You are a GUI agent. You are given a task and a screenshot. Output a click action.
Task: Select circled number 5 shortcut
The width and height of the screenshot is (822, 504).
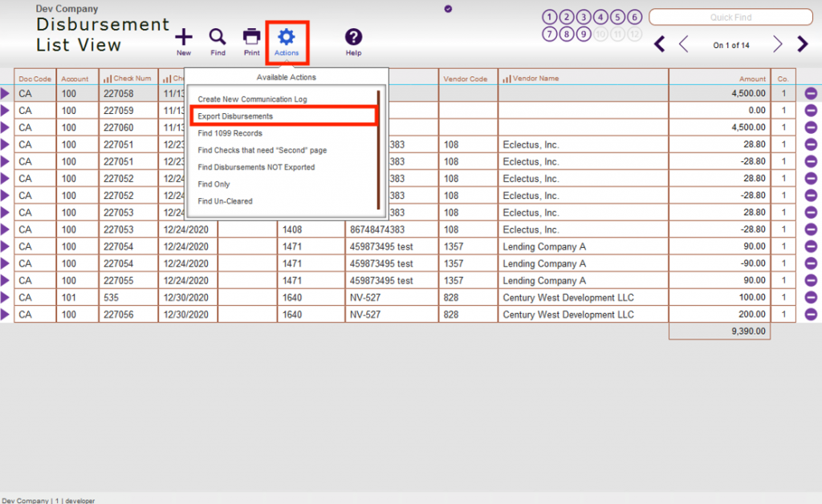tap(617, 18)
